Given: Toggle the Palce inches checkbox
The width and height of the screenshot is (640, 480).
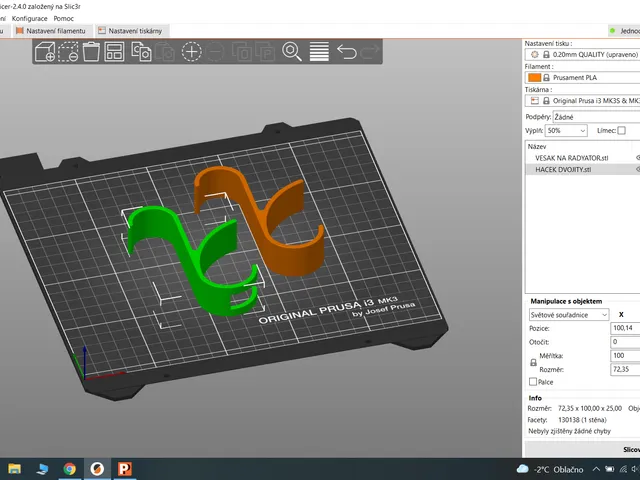Looking at the screenshot, I should [x=533, y=382].
